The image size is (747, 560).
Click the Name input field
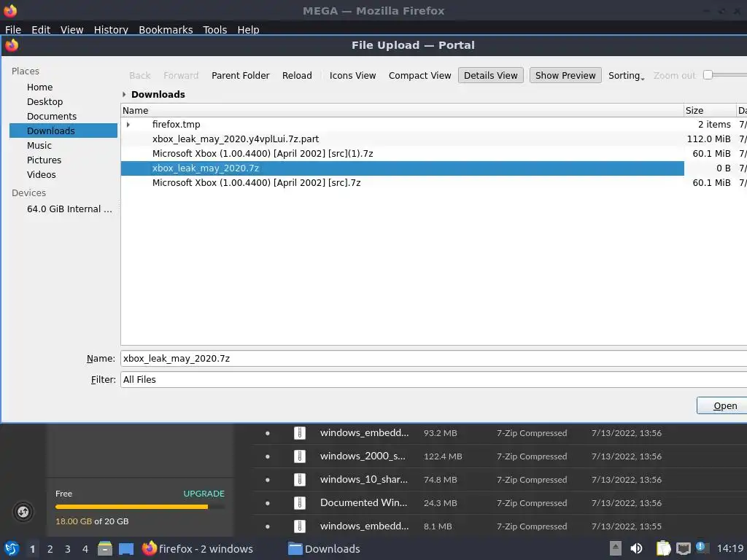click(x=433, y=359)
